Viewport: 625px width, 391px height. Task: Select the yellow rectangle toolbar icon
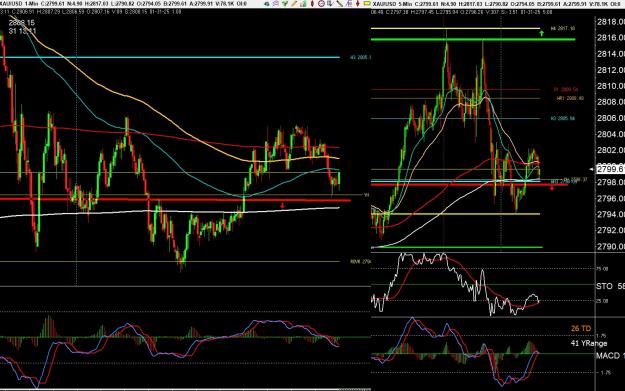pos(367,4)
